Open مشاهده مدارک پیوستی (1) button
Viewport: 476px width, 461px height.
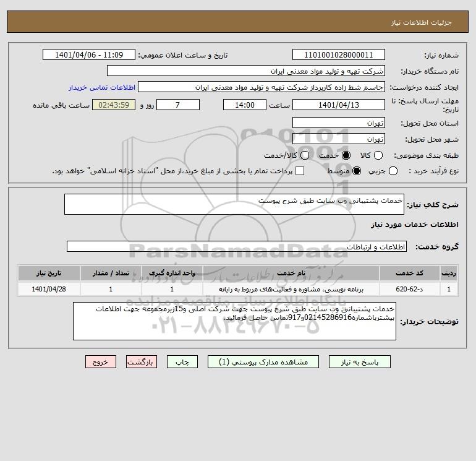[x=263, y=362]
